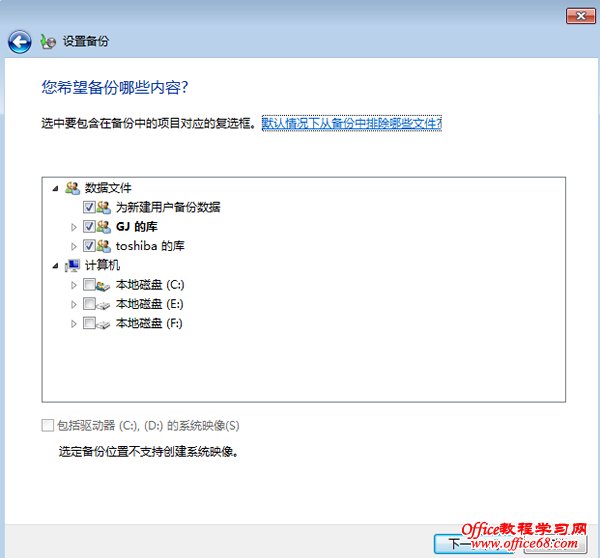Click the drive icon for 本地磁盘 (F:)
The width and height of the screenshot is (600, 558).
[103, 324]
